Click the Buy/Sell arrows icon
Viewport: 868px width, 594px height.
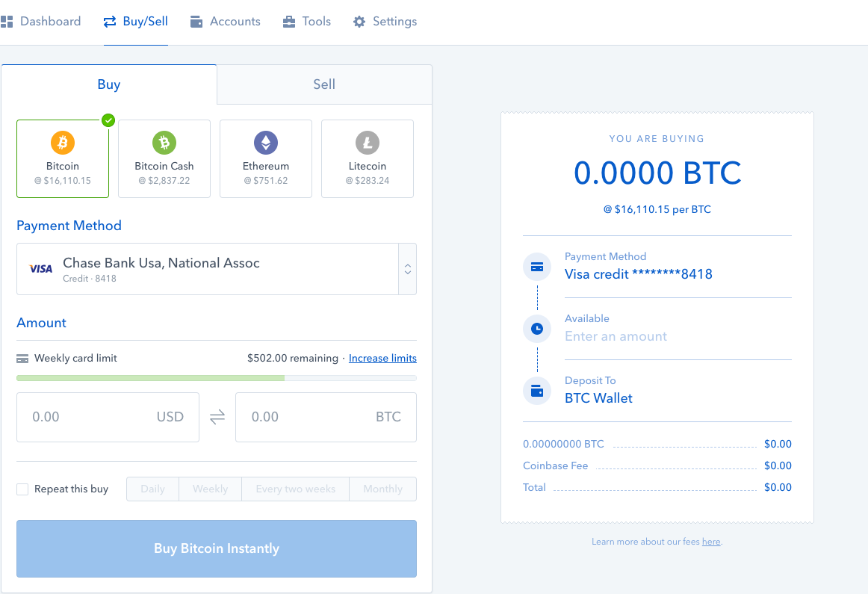point(110,22)
